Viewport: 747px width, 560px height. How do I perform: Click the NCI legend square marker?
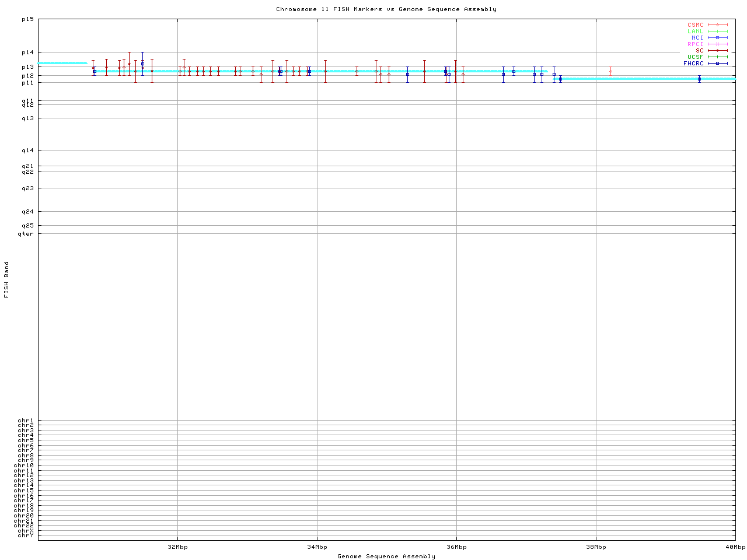click(717, 38)
